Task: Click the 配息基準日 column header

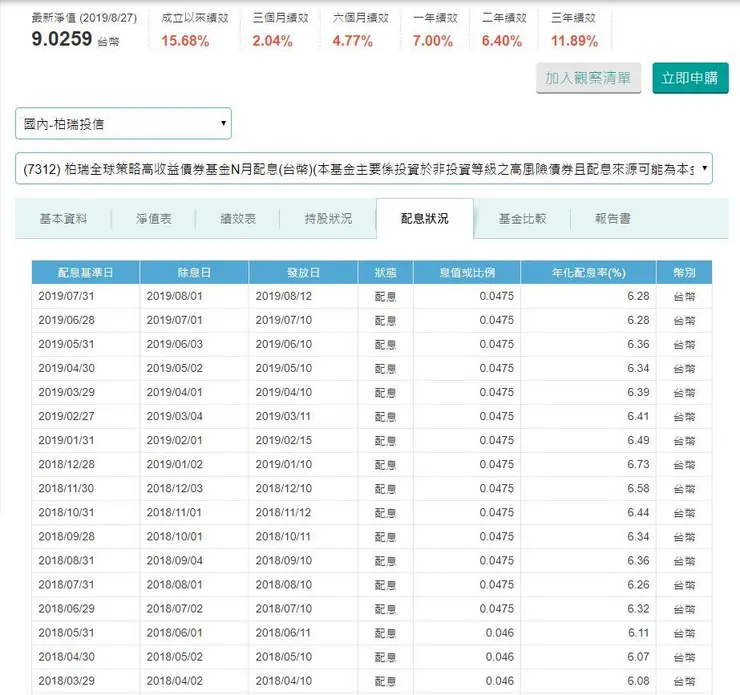Action: [85, 273]
